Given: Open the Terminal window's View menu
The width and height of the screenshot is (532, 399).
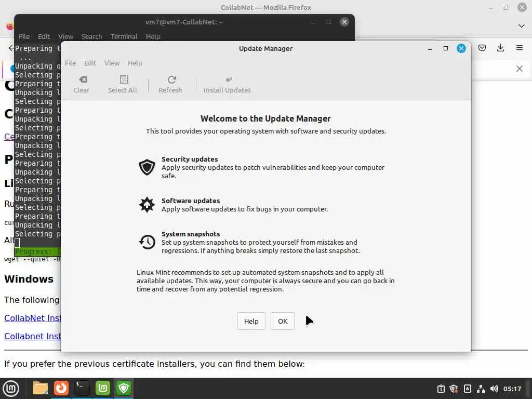Looking at the screenshot, I should point(65,36).
